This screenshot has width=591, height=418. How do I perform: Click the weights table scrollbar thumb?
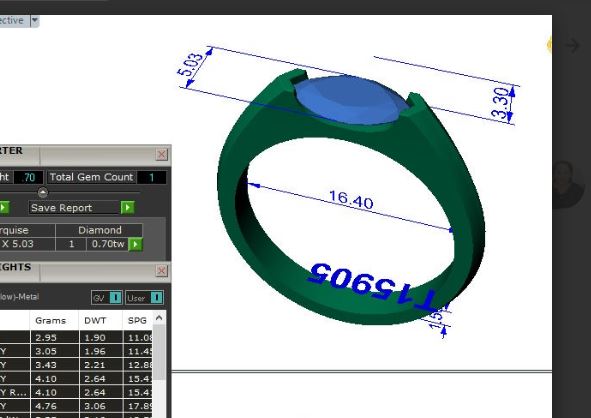click(x=159, y=352)
